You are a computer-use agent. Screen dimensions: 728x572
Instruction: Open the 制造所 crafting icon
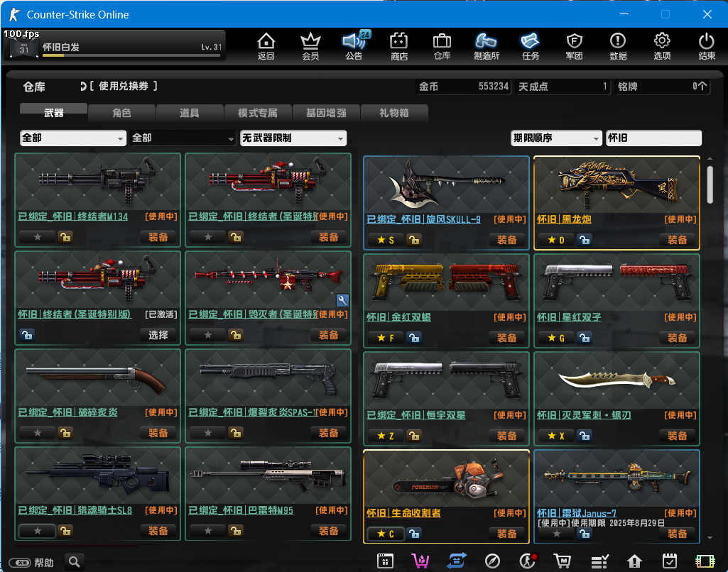click(486, 46)
